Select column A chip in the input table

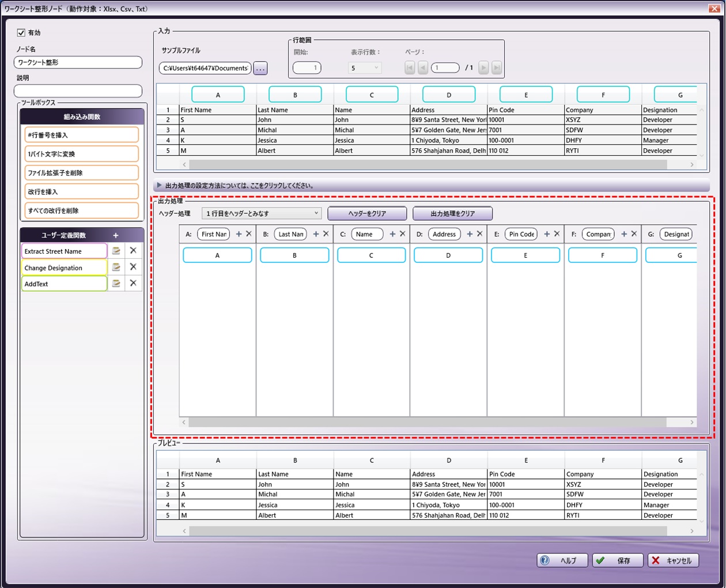[218, 95]
